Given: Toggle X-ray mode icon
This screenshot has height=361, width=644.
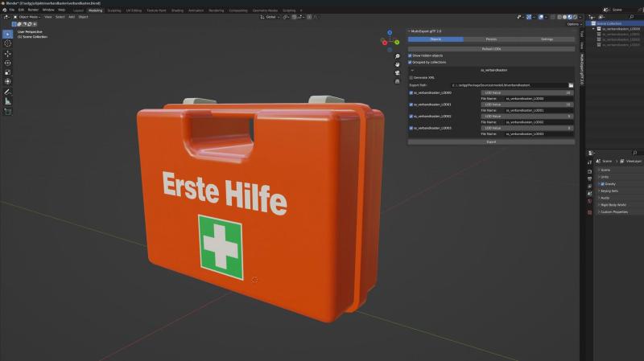Looking at the screenshot, I should pyautogui.click(x=552, y=17).
